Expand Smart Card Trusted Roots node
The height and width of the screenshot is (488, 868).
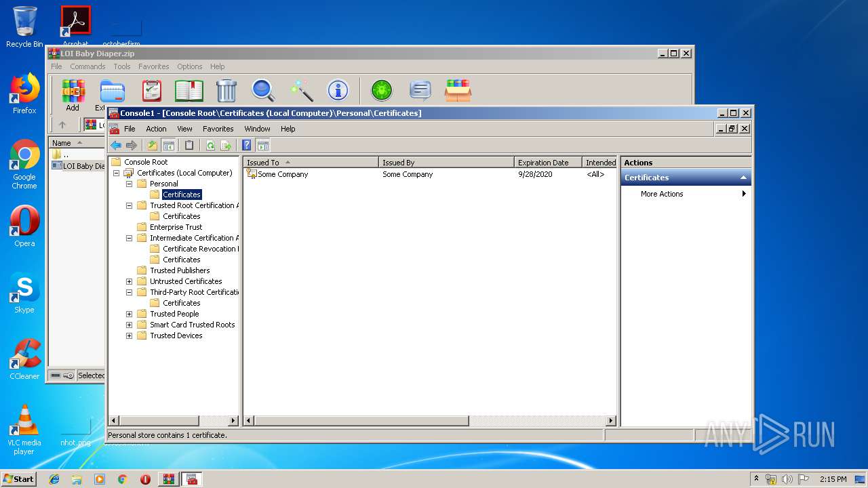129,325
